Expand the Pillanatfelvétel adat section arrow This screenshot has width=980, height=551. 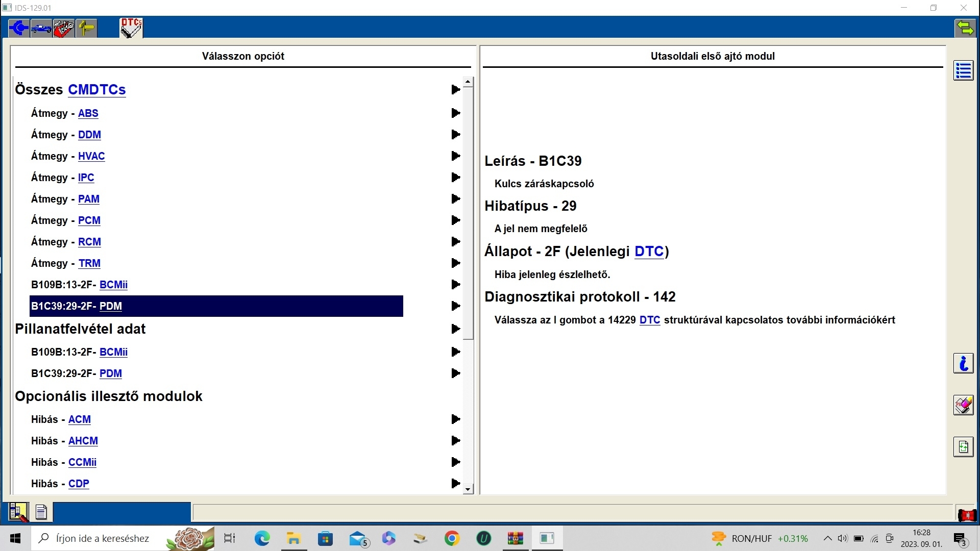click(456, 329)
